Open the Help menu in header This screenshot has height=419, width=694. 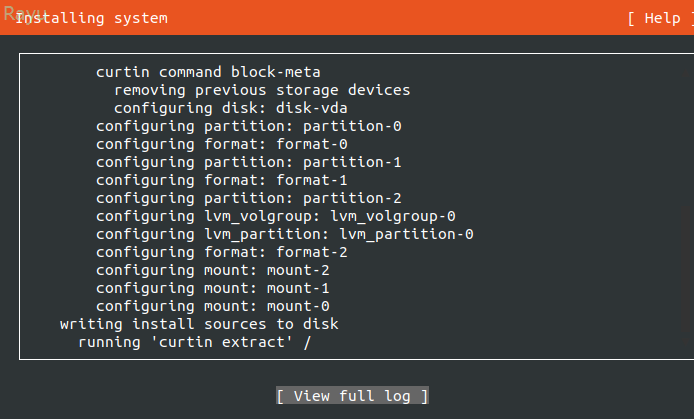655,18
